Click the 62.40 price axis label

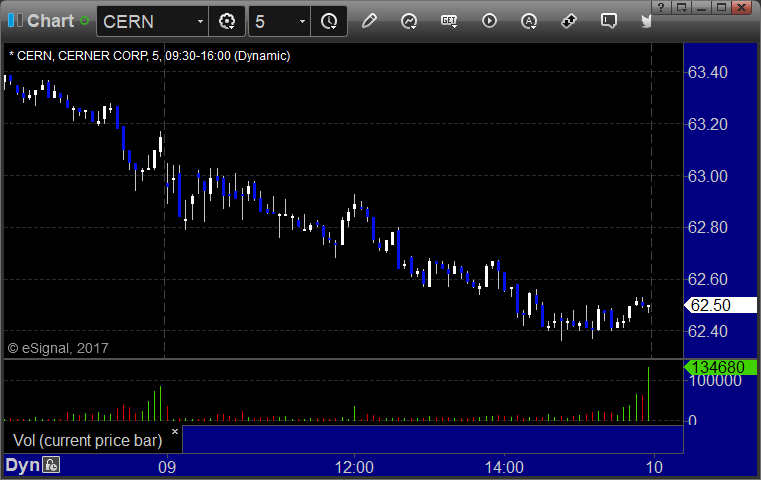[708, 331]
